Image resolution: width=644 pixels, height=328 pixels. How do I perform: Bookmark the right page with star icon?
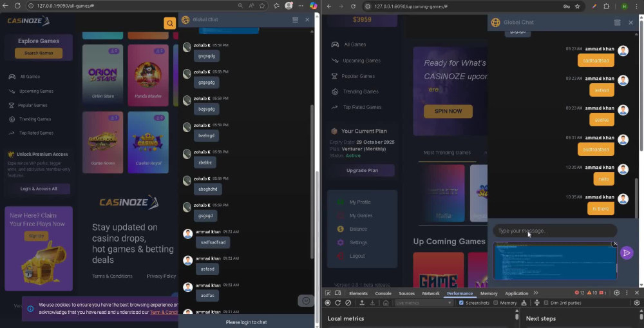[578, 6]
